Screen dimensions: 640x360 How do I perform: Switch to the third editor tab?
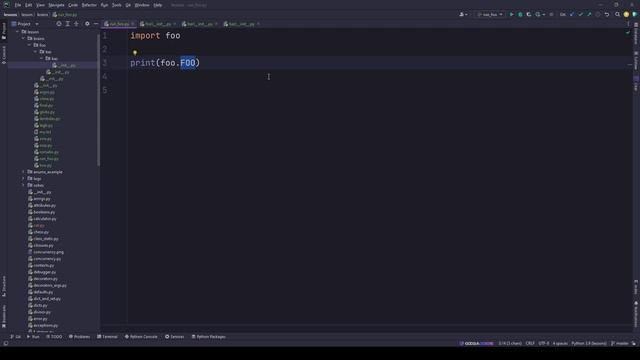click(x=199, y=24)
